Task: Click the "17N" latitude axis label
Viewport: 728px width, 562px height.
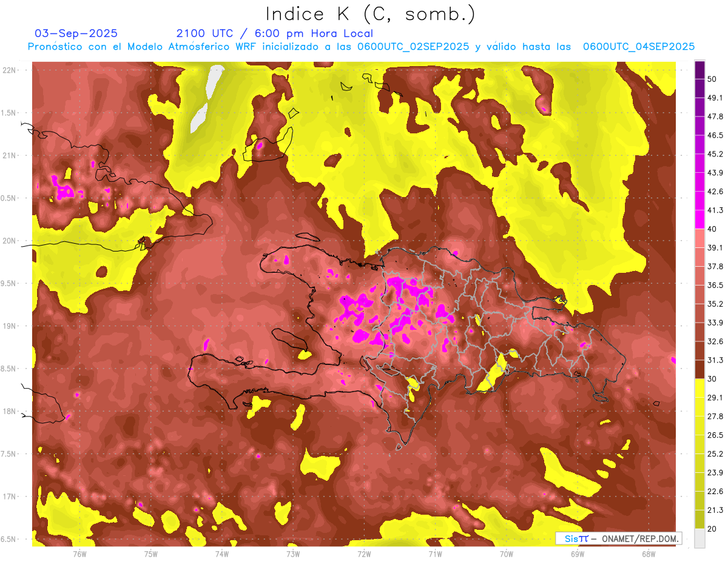Action: [x=10, y=497]
